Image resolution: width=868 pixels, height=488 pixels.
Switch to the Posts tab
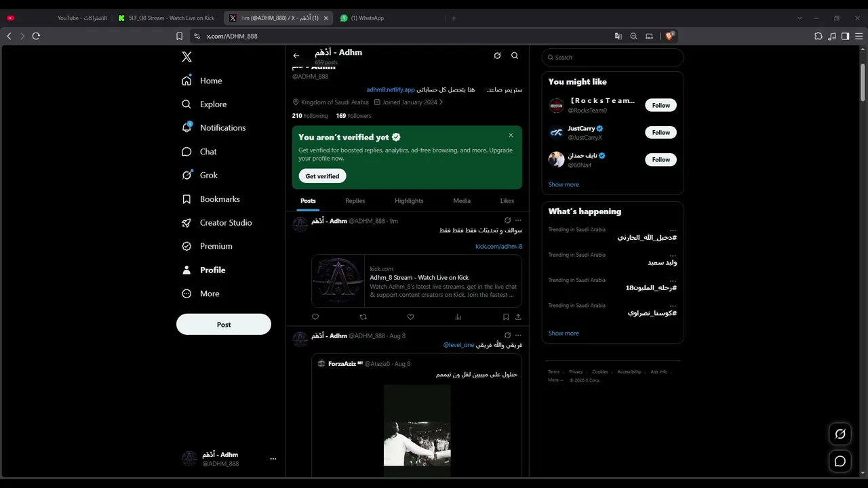tap(308, 201)
